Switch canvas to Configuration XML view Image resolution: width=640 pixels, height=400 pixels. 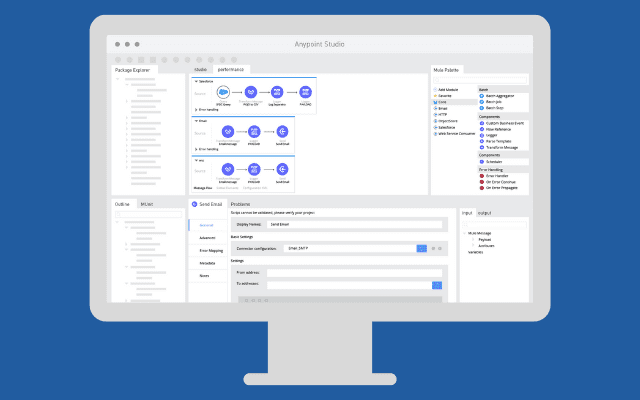point(255,188)
